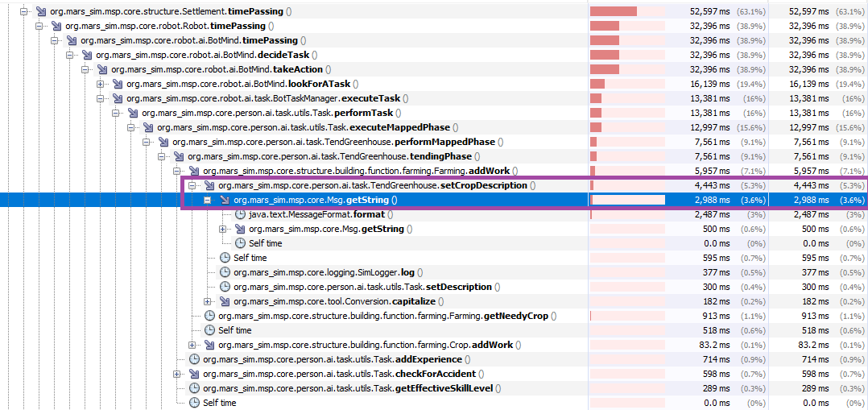Screen dimensions: 868x410
Task: Click the percentage bar in the executeMappedPhase row
Action: pyautogui.click(x=627, y=127)
